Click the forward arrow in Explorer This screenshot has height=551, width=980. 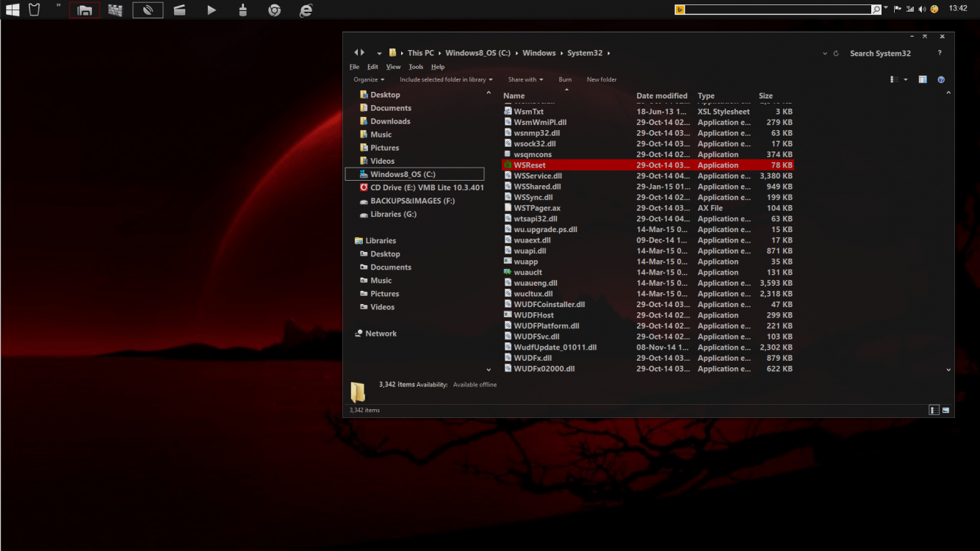coord(362,53)
